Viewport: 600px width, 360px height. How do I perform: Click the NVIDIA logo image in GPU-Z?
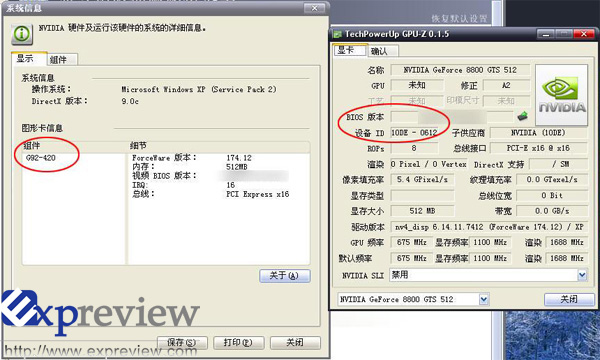[561, 95]
